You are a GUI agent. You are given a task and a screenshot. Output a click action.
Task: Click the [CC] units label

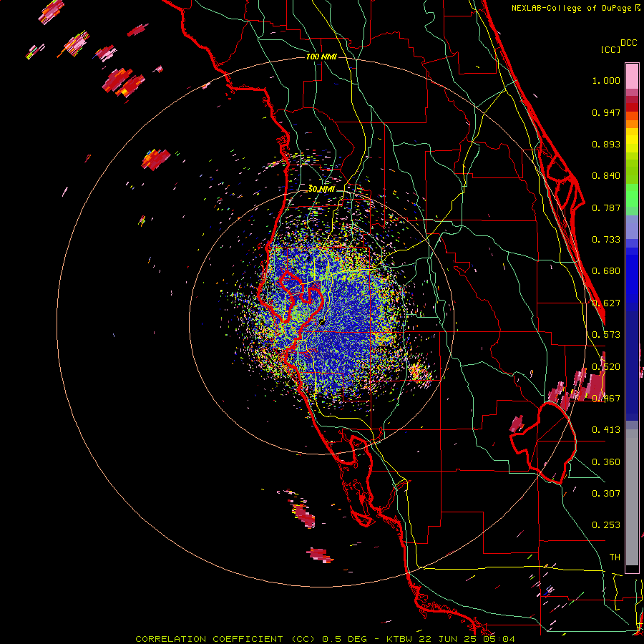pyautogui.click(x=610, y=49)
